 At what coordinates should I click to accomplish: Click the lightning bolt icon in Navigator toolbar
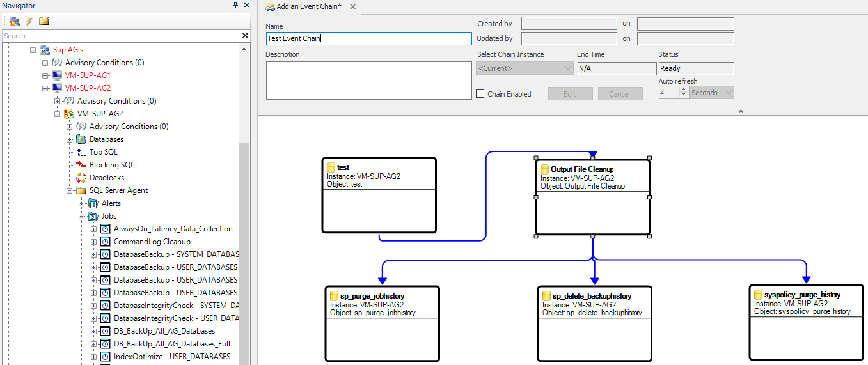click(x=29, y=20)
